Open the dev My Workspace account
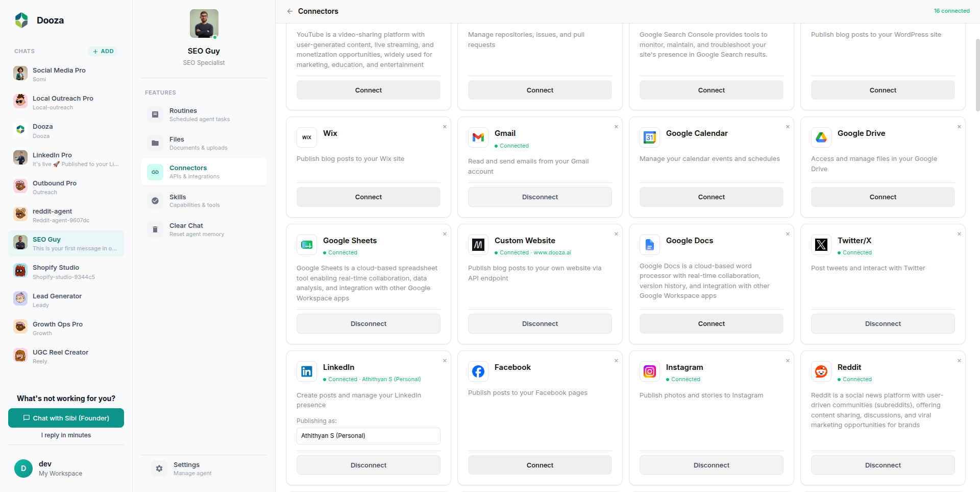Image resolution: width=980 pixels, height=492 pixels. pyautogui.click(x=66, y=468)
